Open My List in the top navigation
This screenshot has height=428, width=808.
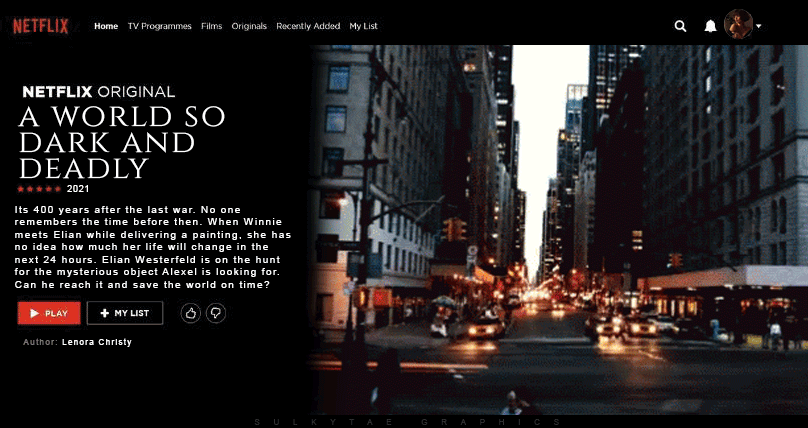(x=363, y=26)
